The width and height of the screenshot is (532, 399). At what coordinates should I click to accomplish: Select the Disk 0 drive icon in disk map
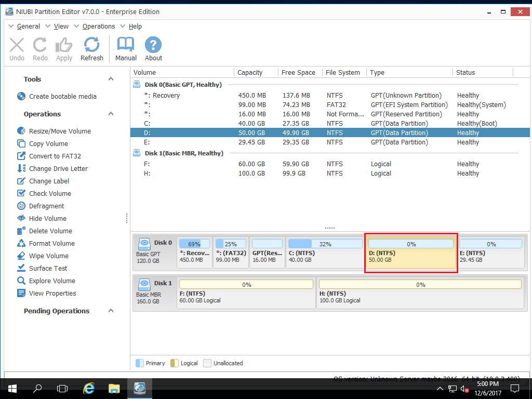pos(144,243)
